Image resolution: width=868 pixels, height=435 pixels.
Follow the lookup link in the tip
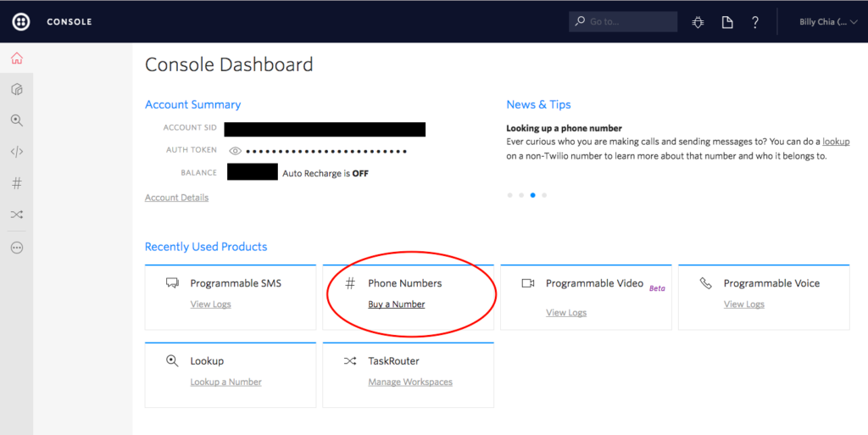tap(836, 142)
